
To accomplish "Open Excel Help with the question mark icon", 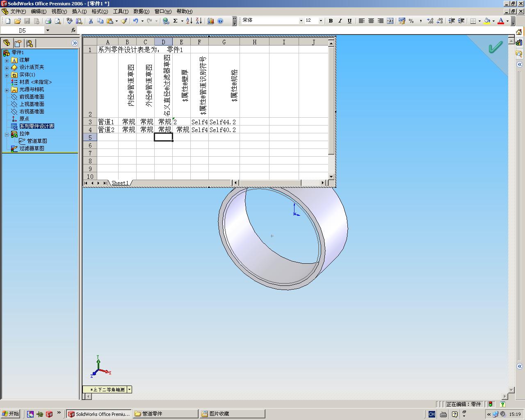I will (220, 21).
